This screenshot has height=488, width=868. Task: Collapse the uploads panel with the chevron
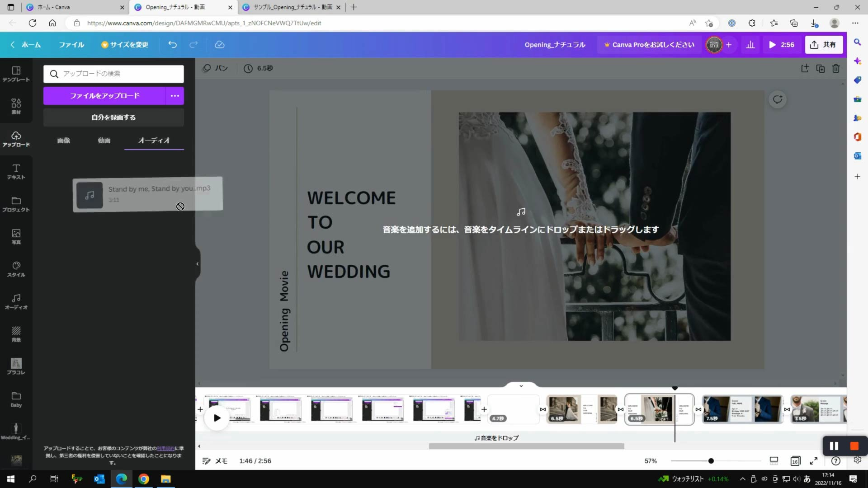coord(197,263)
